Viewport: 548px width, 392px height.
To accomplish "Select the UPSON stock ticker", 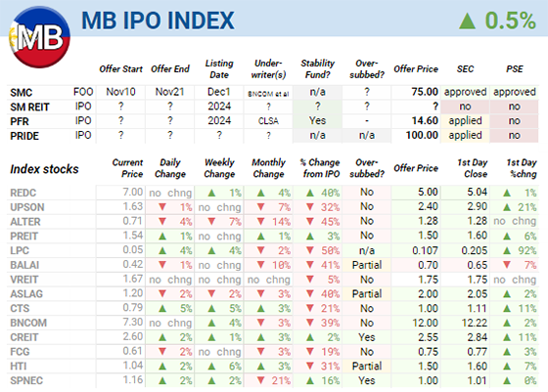I will [x=27, y=207].
